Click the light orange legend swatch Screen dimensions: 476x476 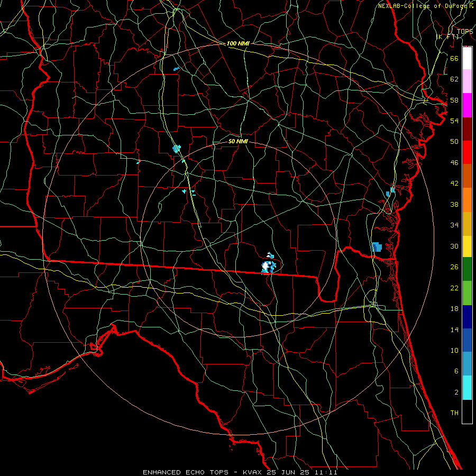tap(467, 199)
